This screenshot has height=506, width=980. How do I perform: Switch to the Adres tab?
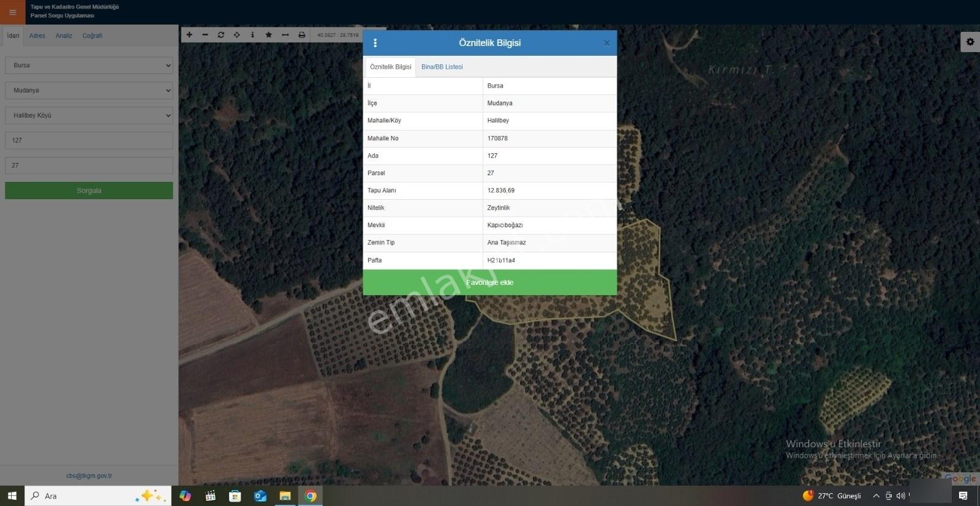click(x=37, y=36)
